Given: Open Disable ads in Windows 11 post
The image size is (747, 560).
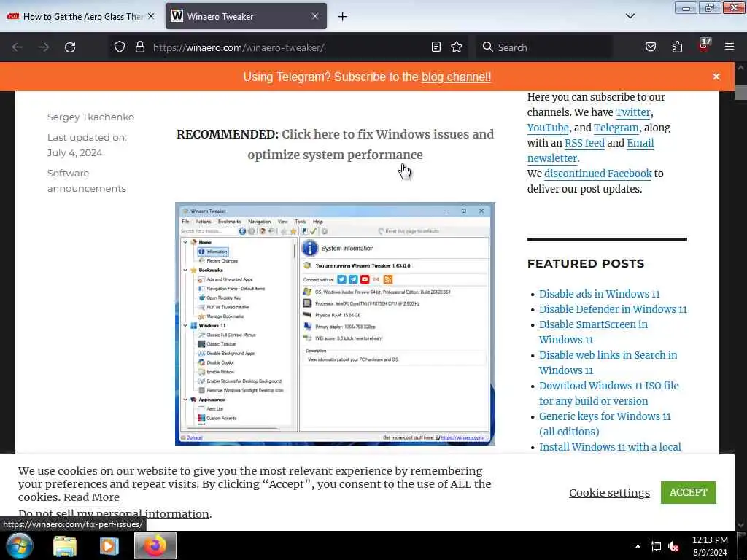Looking at the screenshot, I should click(x=600, y=294).
